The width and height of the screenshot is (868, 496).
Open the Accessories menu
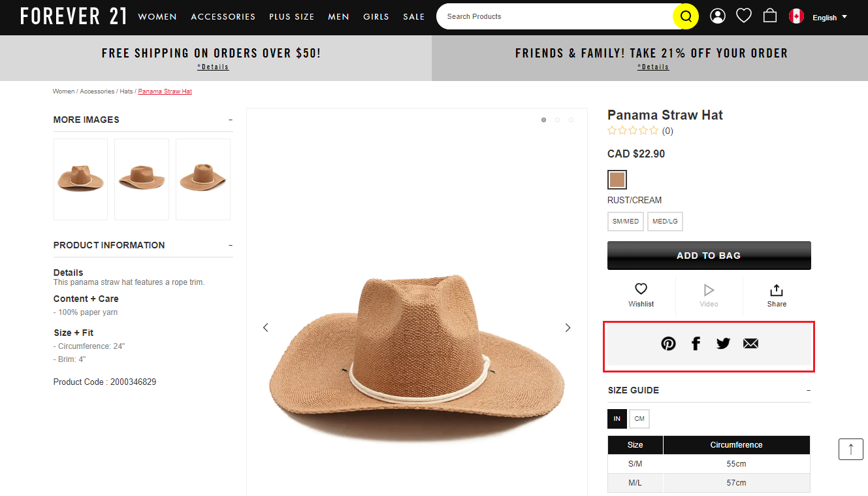[223, 17]
